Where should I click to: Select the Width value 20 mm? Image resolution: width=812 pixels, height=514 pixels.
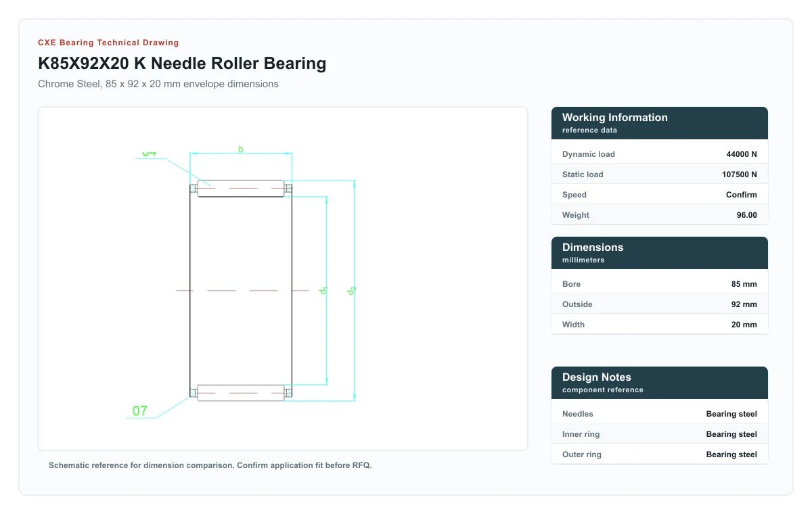point(744,325)
